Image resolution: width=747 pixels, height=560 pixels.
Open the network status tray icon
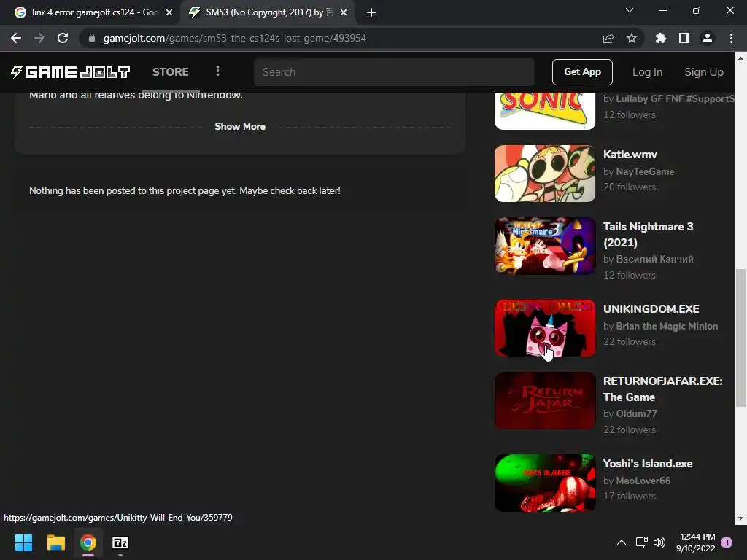(642, 542)
